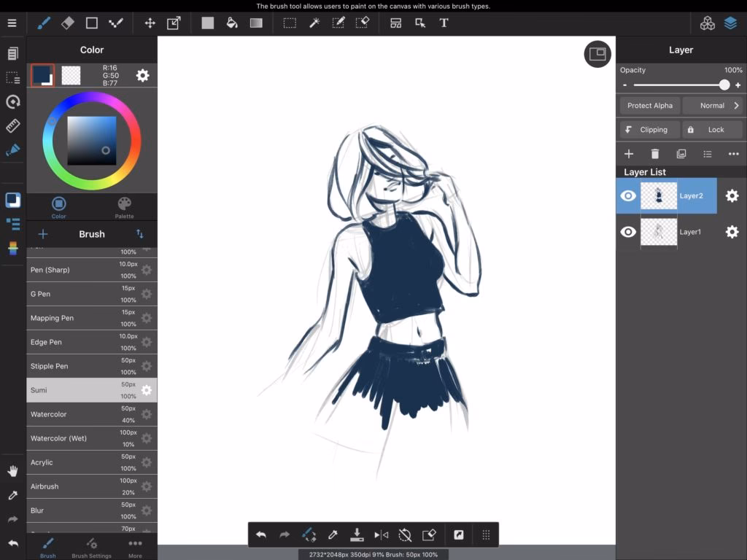Enable Clipping for the selected layer
747x560 pixels.
[648, 129]
